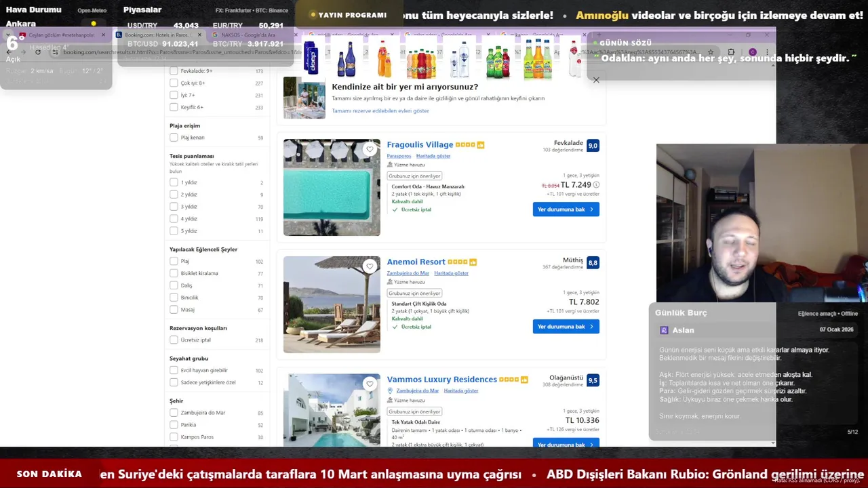The image size is (868, 488).
Task: Click 'Haritada göster' for Fragoulis Village
Action: click(x=433, y=156)
